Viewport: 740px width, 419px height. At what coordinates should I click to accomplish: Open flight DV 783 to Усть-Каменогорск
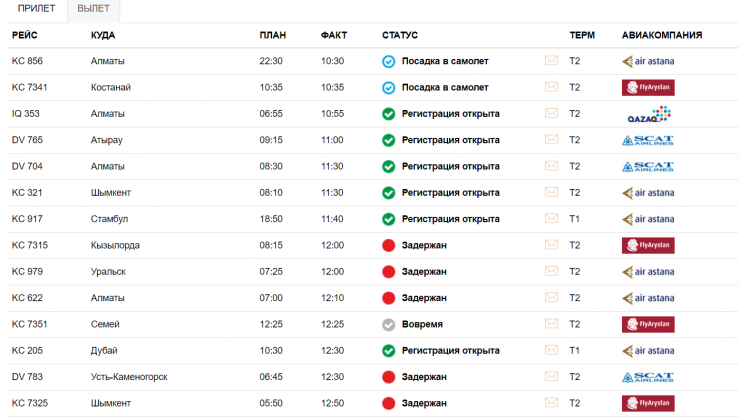pos(27,377)
